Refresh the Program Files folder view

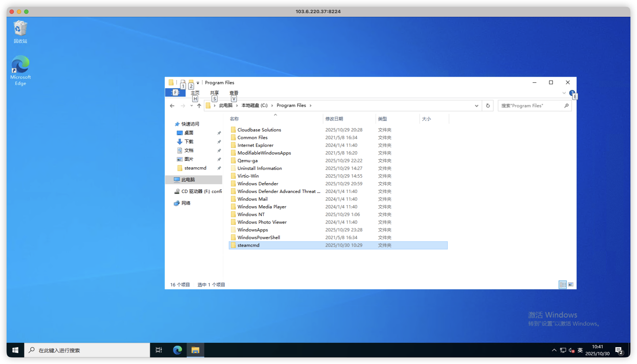pyautogui.click(x=488, y=106)
